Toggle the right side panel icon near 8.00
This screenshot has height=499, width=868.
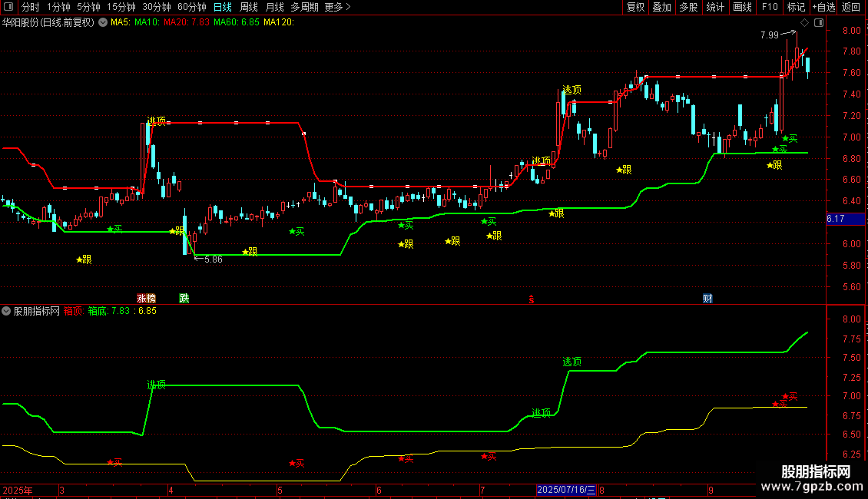click(x=819, y=23)
